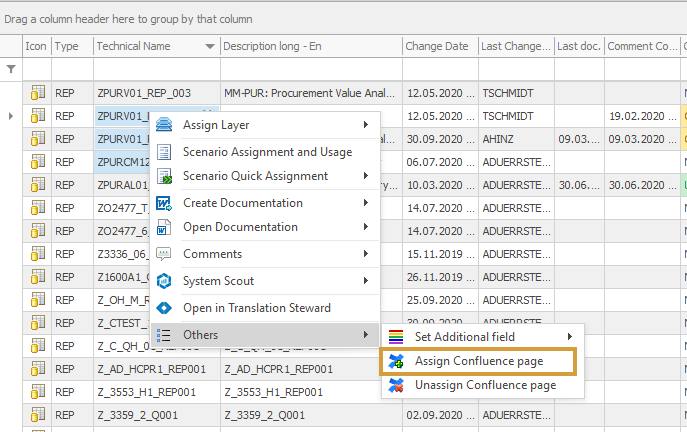Viewport: 687px width, 432px height.
Task: Expand the selected row indicator arrow
Action: [11, 116]
